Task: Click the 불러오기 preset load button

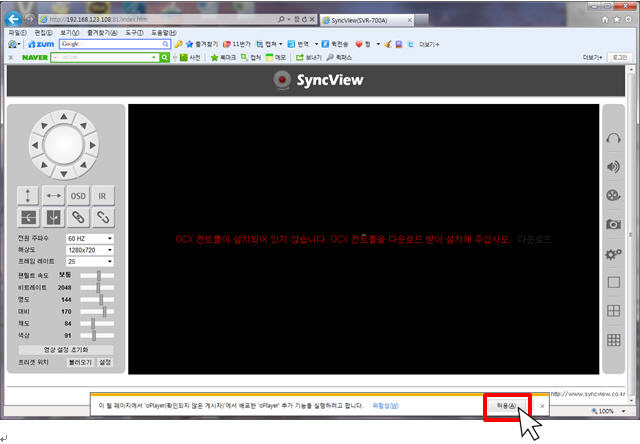Action: [x=80, y=362]
